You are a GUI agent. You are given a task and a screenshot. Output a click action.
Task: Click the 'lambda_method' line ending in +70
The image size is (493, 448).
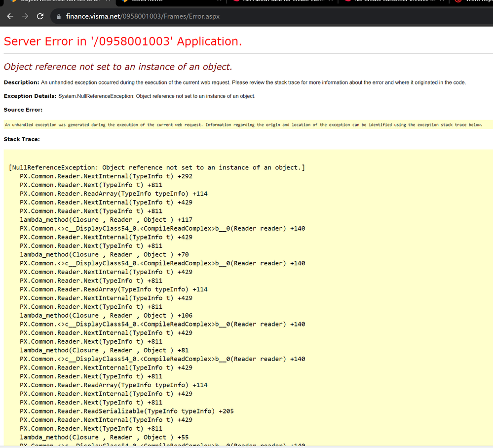(x=104, y=255)
